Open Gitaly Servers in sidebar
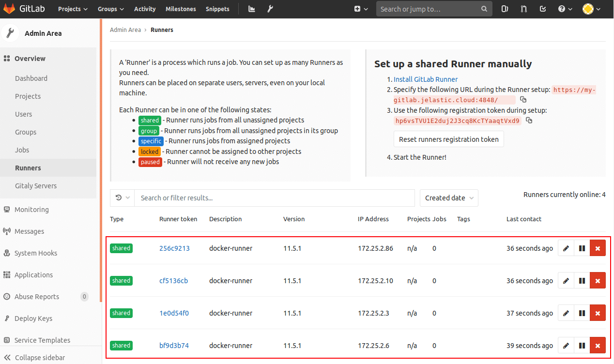Viewport: 614px width, 364px height. [36, 186]
